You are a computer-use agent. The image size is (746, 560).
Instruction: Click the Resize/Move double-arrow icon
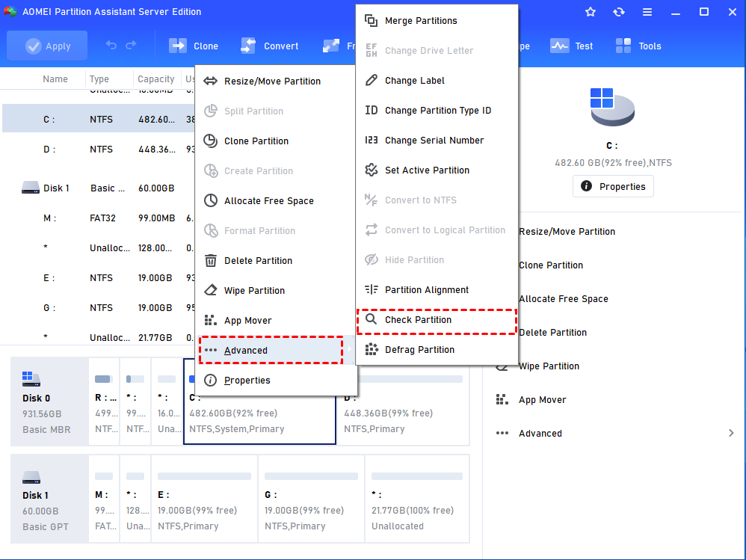[210, 81]
